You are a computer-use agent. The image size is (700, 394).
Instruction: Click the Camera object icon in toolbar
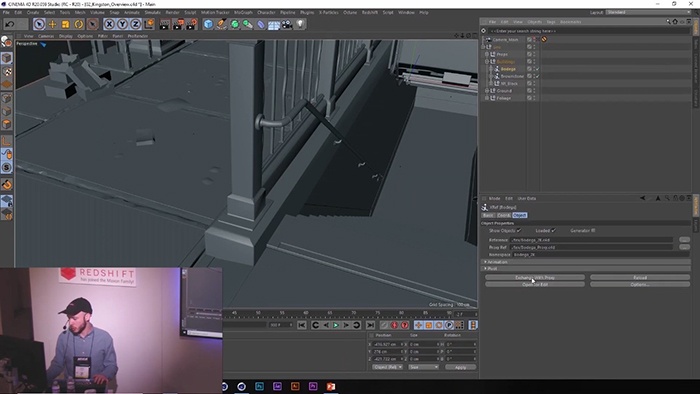tap(287, 24)
